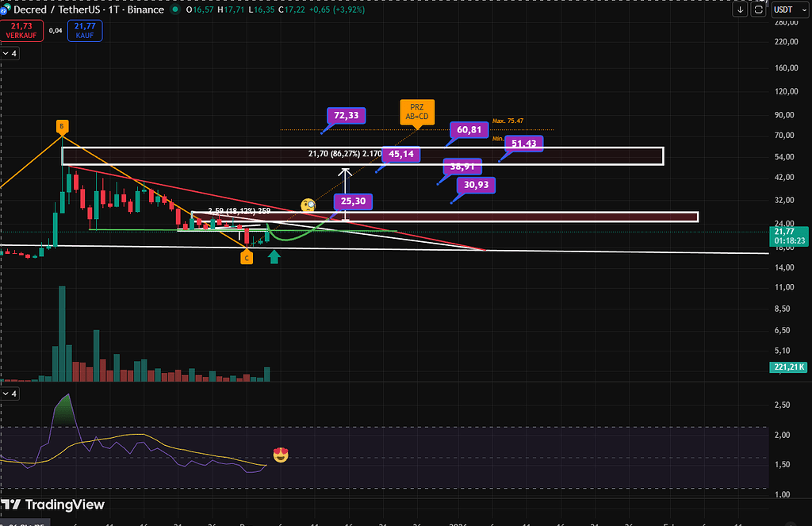Expand the main chart indicator legend
Image resolution: width=812 pixels, height=526 pixels.
click(x=10, y=53)
